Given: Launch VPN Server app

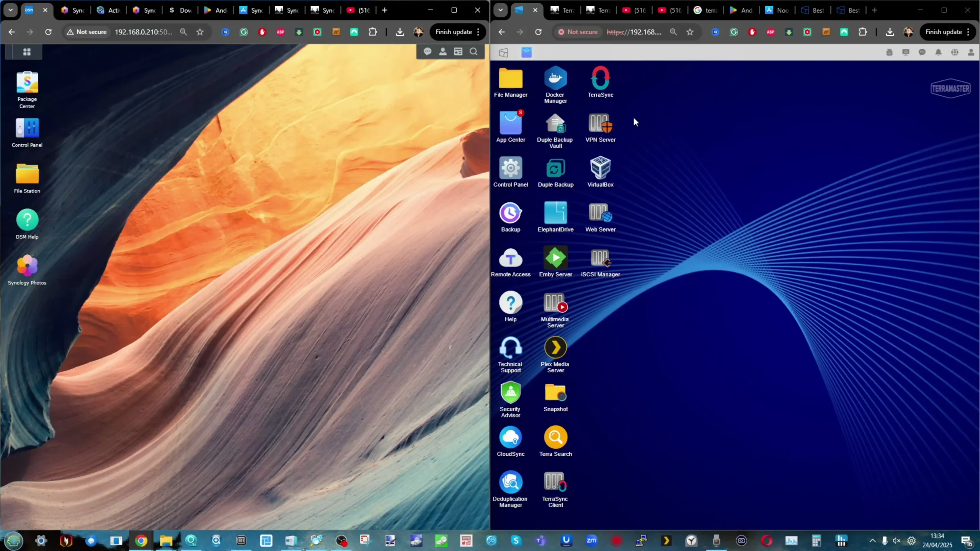Looking at the screenshot, I should click(600, 128).
